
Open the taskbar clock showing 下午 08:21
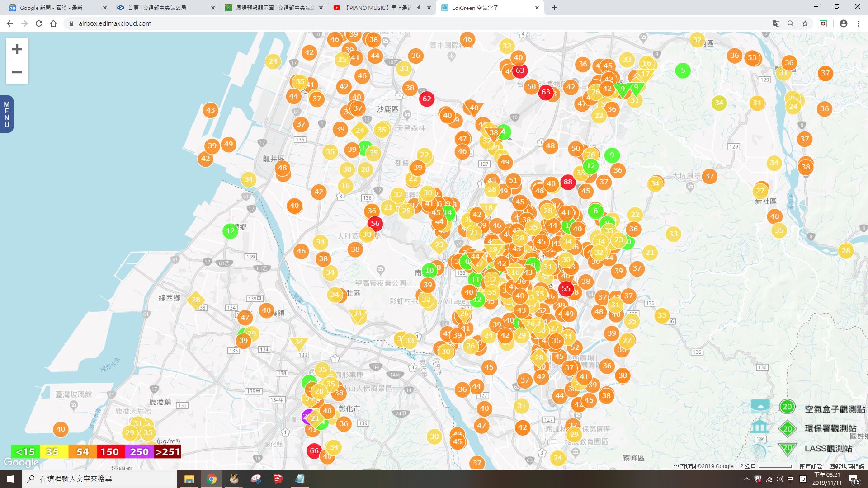click(827, 479)
